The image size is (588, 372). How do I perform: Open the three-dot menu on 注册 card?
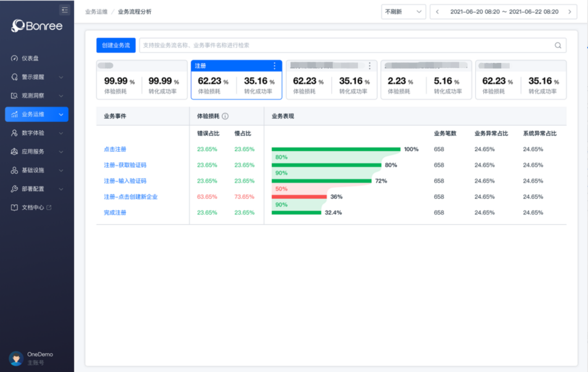[275, 66]
